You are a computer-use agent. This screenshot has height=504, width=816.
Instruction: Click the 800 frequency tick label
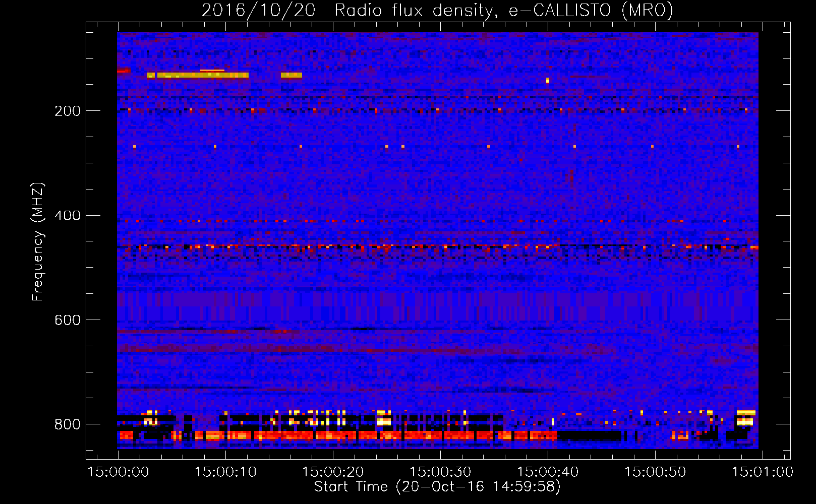pos(68,425)
